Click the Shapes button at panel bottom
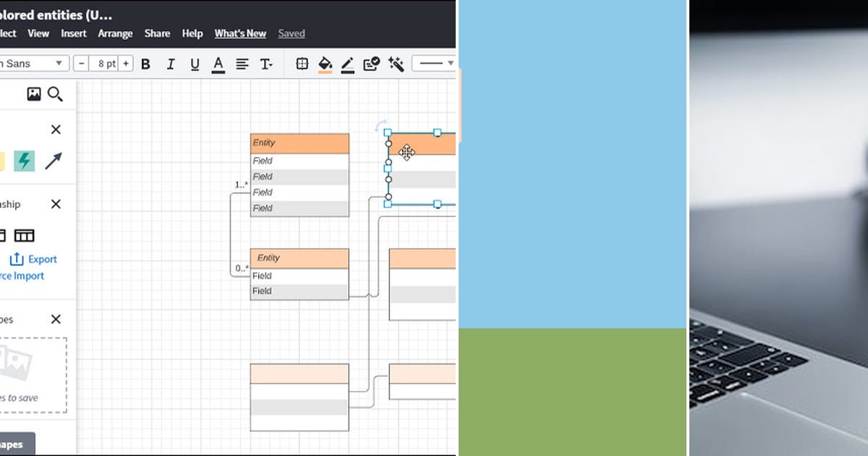Viewport: 868px width, 456px height. 16,444
